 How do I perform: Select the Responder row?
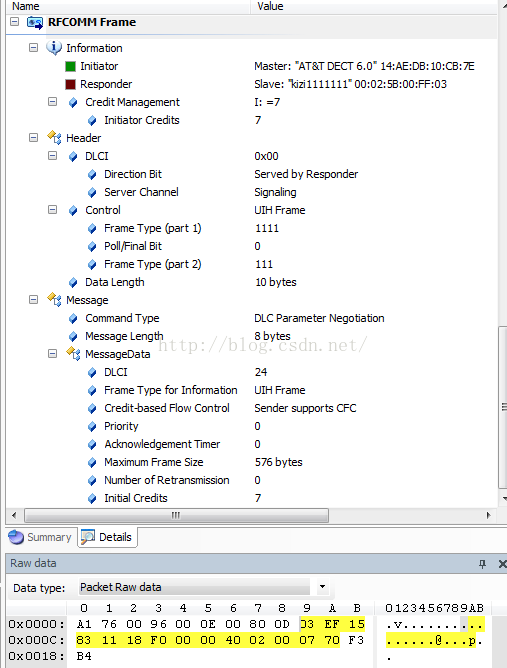coord(251,84)
